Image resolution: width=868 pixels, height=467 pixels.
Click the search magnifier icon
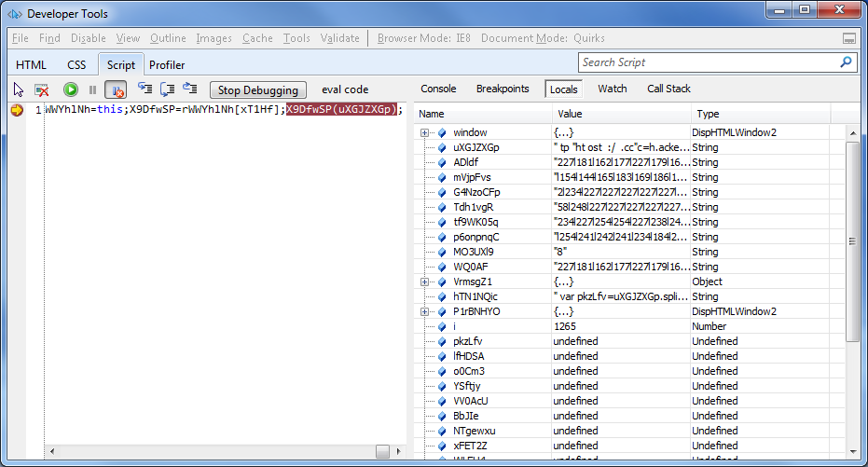point(846,62)
